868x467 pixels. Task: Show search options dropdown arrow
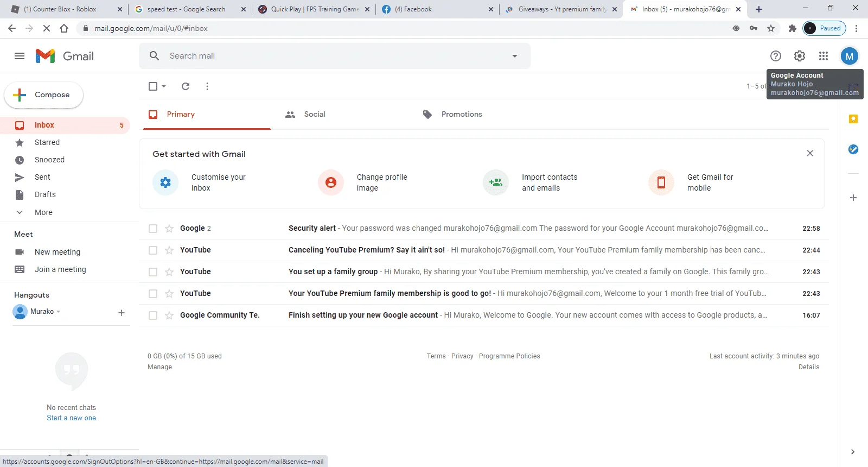coord(515,56)
